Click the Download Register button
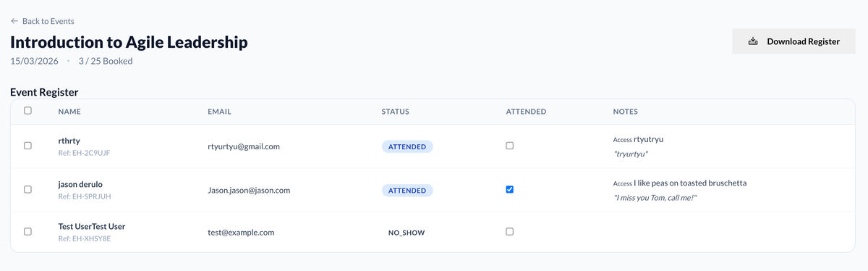This screenshot has height=271, width=868. coord(793,41)
